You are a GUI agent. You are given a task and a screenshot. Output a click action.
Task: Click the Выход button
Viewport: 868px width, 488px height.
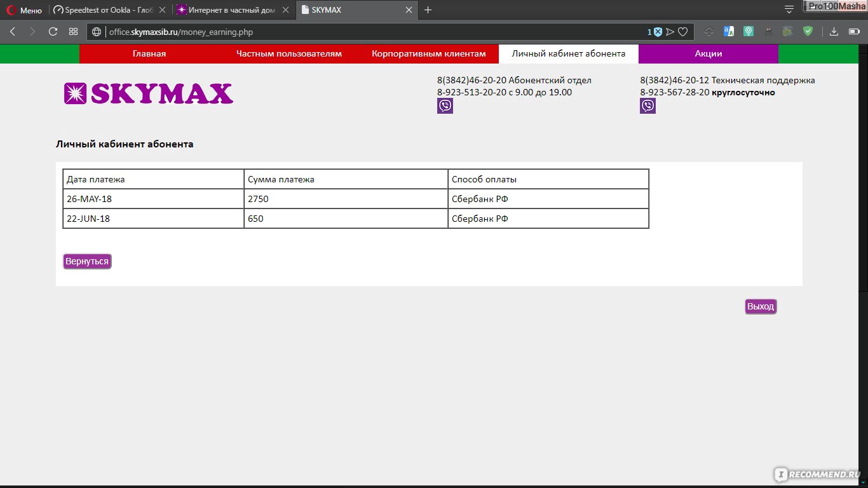click(761, 307)
